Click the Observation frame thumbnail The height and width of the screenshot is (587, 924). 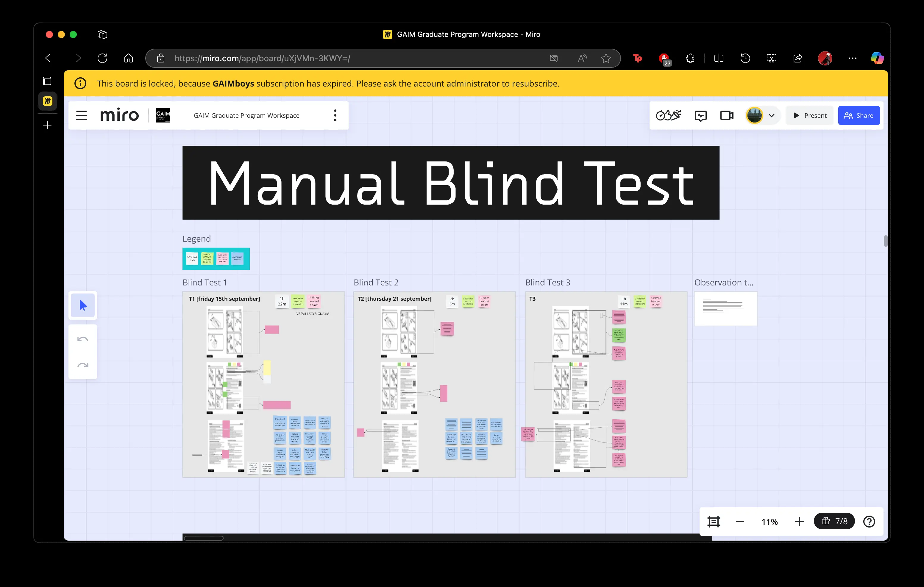click(x=725, y=309)
